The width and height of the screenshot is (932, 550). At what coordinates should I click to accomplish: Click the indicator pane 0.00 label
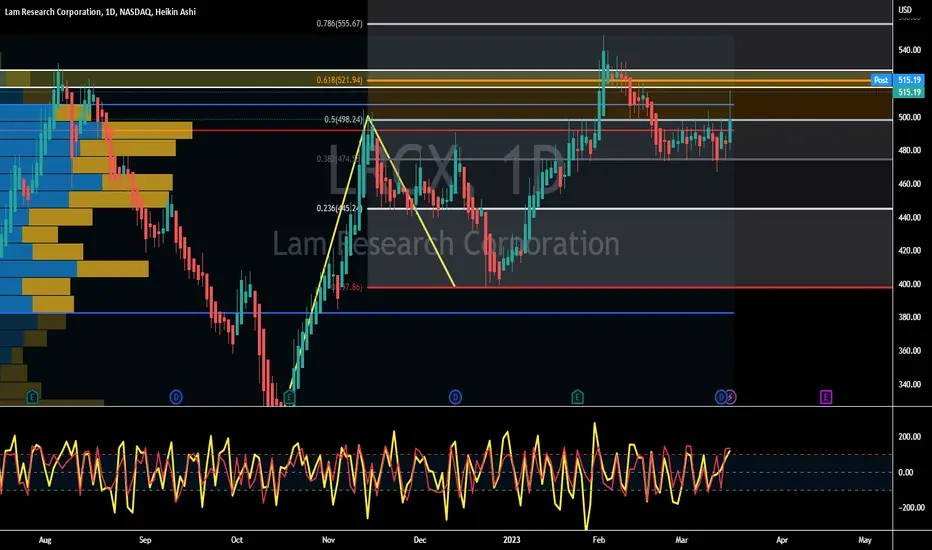(x=906, y=472)
